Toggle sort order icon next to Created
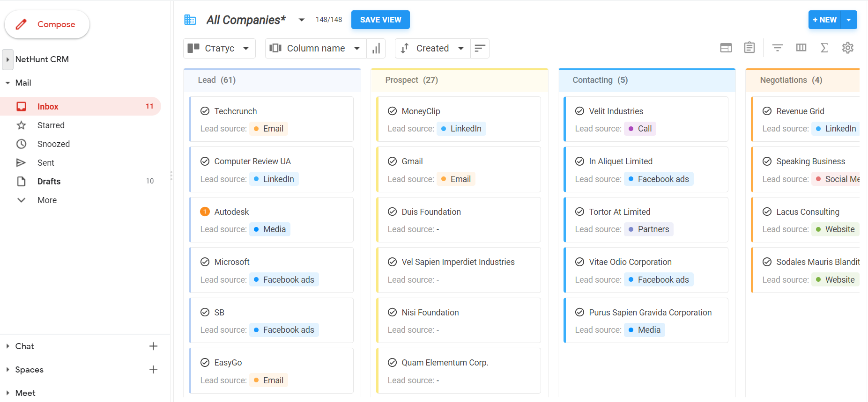The image size is (868, 402). 479,48
